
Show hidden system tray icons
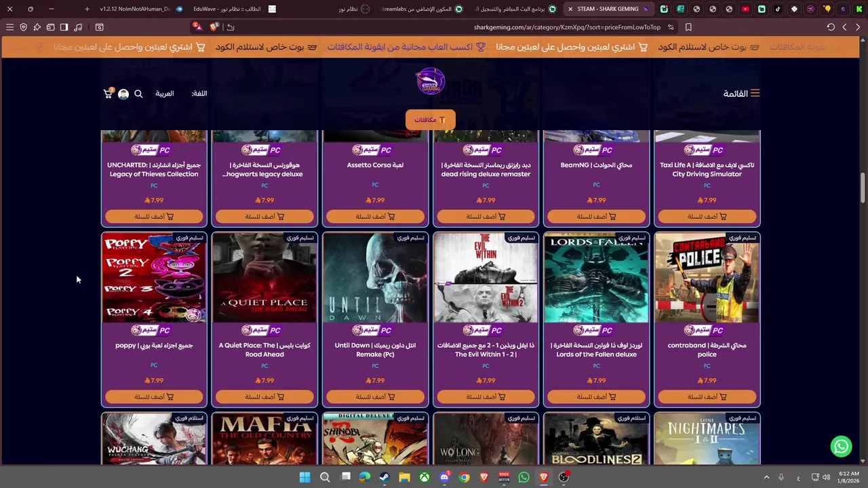click(766, 477)
